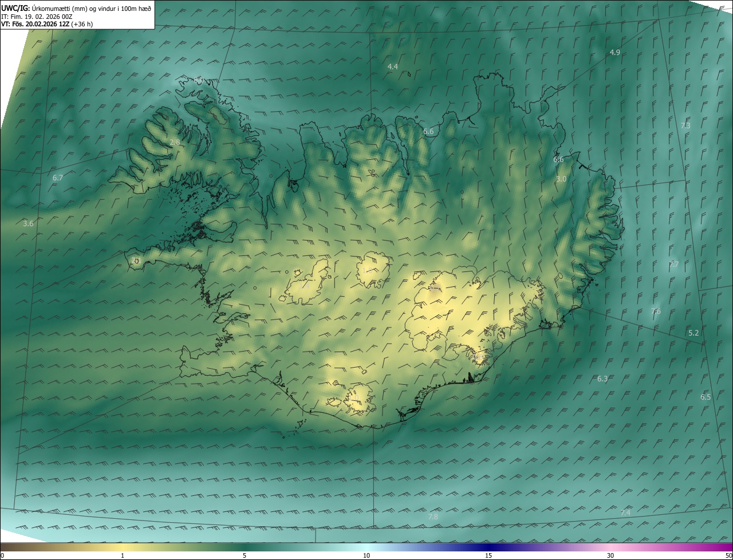Click the initial time 'IT: Fim. 19. 02. 2026 00Z'

point(37,17)
